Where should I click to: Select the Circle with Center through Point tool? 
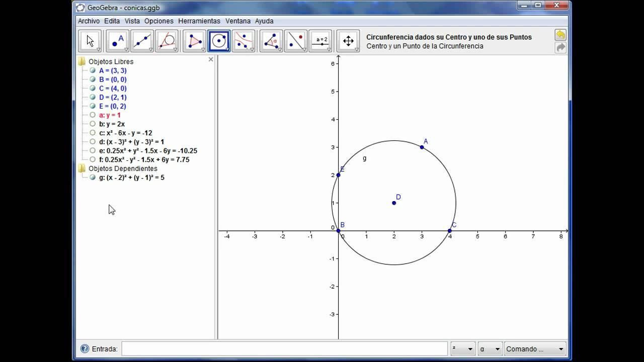coord(219,41)
